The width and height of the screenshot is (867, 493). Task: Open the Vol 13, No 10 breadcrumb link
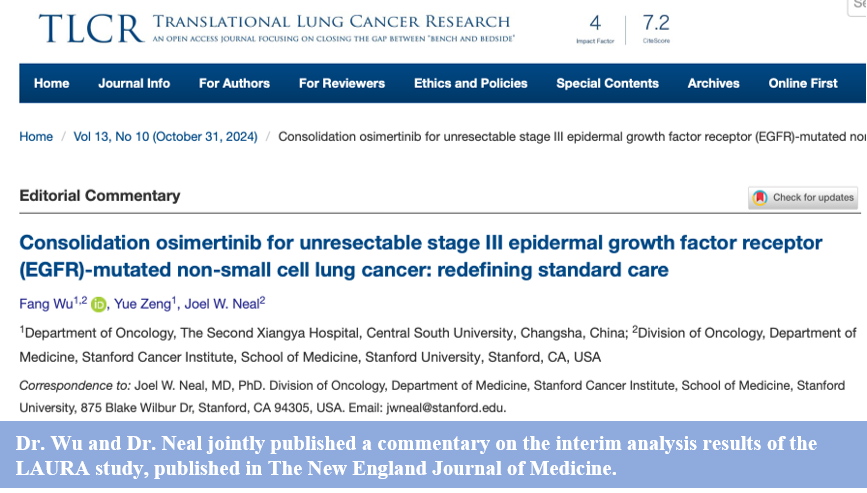165,137
